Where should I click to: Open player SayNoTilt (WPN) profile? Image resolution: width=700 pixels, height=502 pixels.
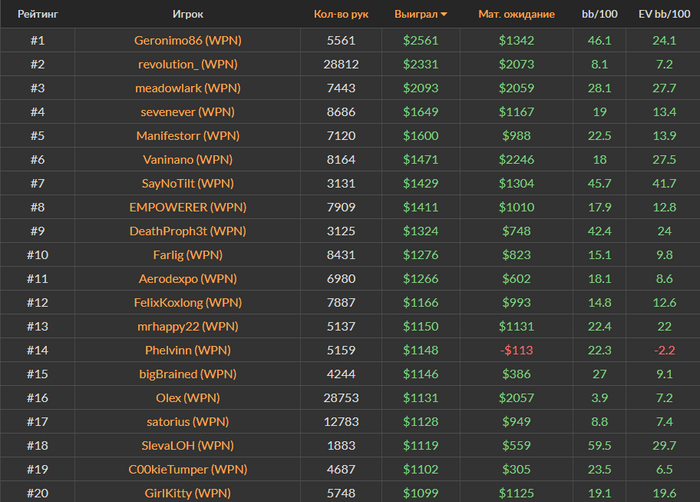point(188,184)
